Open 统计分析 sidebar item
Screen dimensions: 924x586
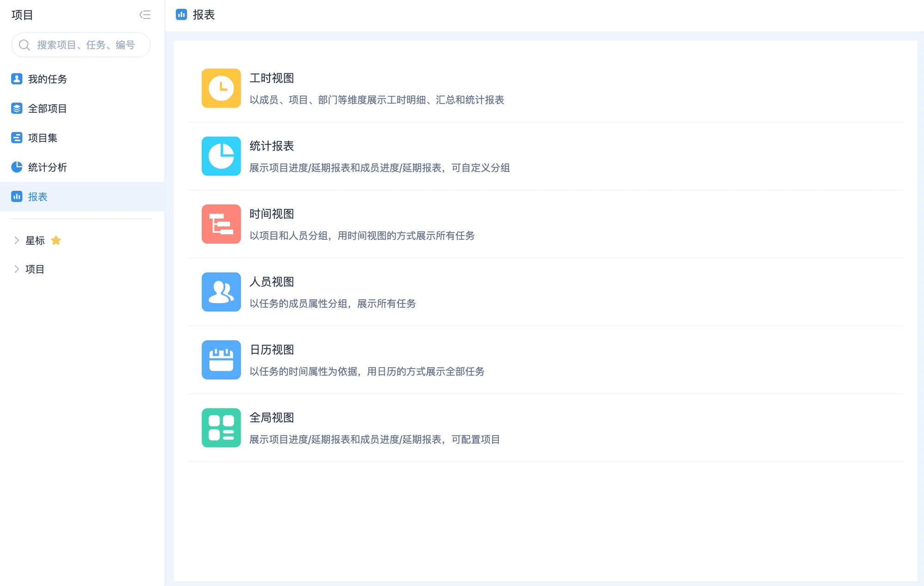tap(47, 167)
